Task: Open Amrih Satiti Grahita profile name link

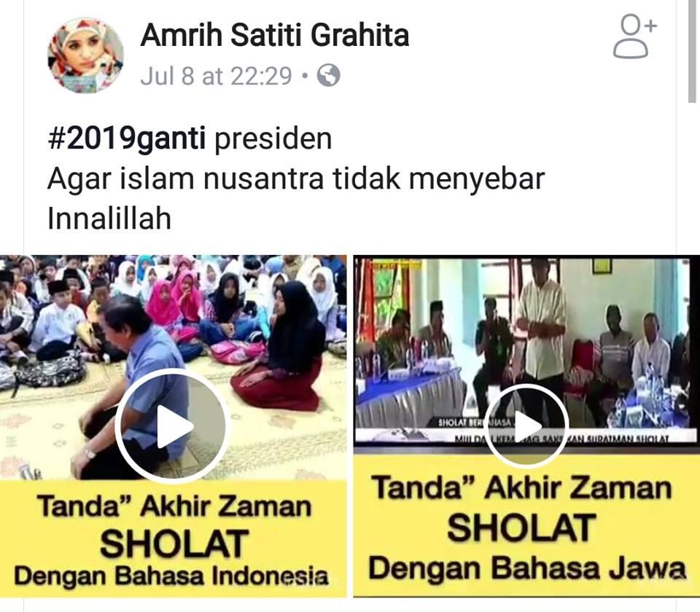Action: (275, 35)
